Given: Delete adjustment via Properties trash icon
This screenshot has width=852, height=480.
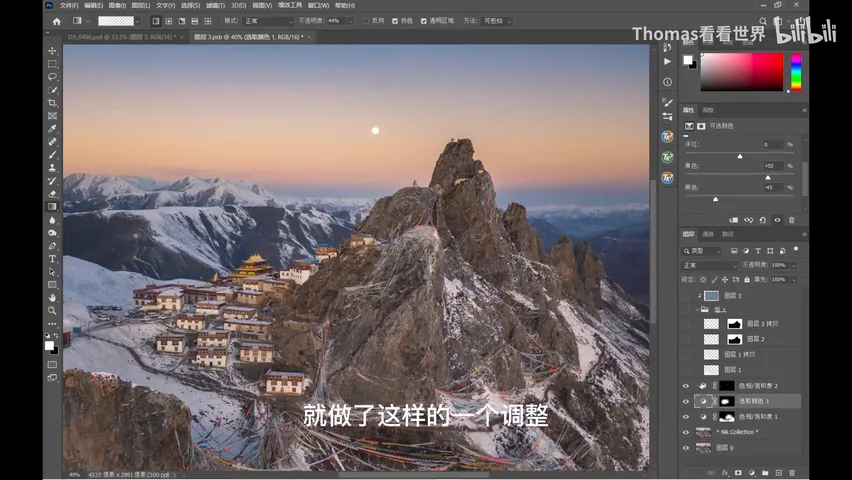Looking at the screenshot, I should 792,220.
